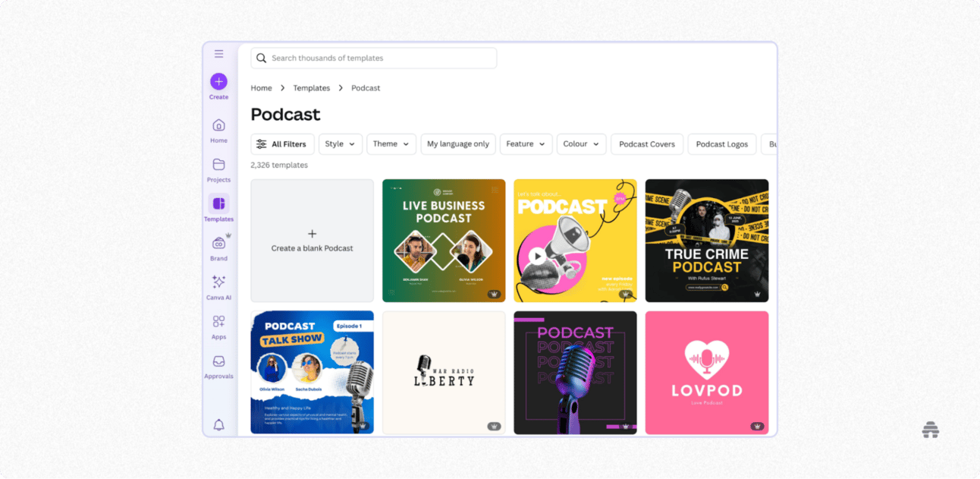Click the purple Create plus button

point(218,81)
